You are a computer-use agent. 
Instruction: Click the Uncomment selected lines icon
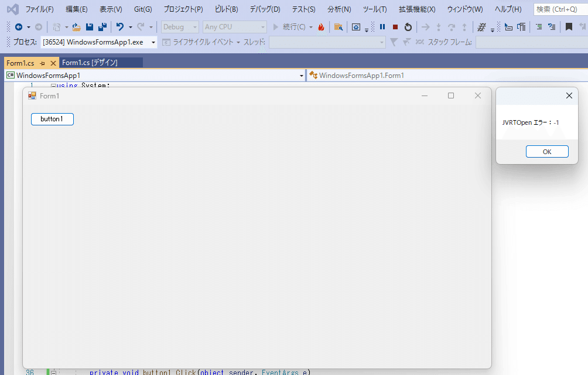click(x=552, y=27)
